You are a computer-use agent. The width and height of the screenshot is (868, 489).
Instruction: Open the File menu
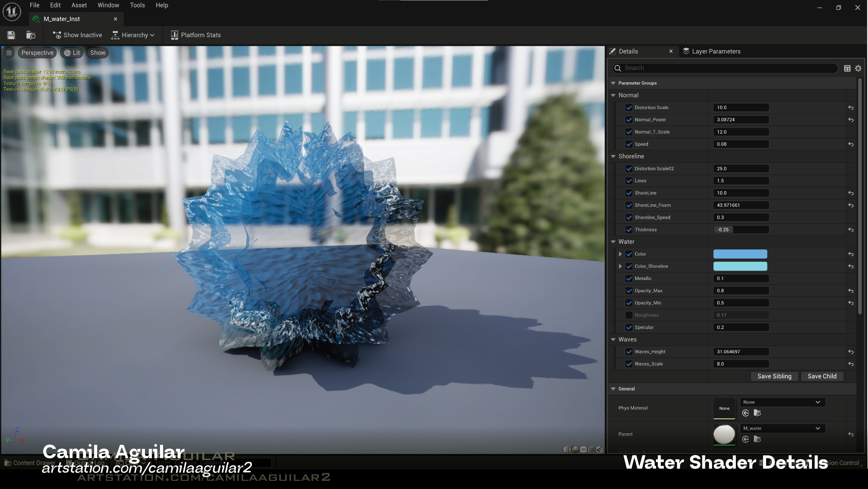click(34, 5)
